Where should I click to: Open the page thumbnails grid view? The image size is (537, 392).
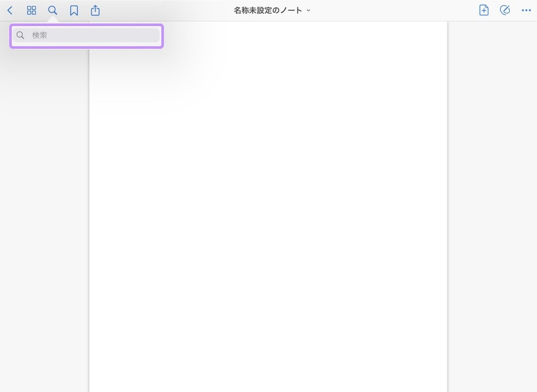point(31,10)
